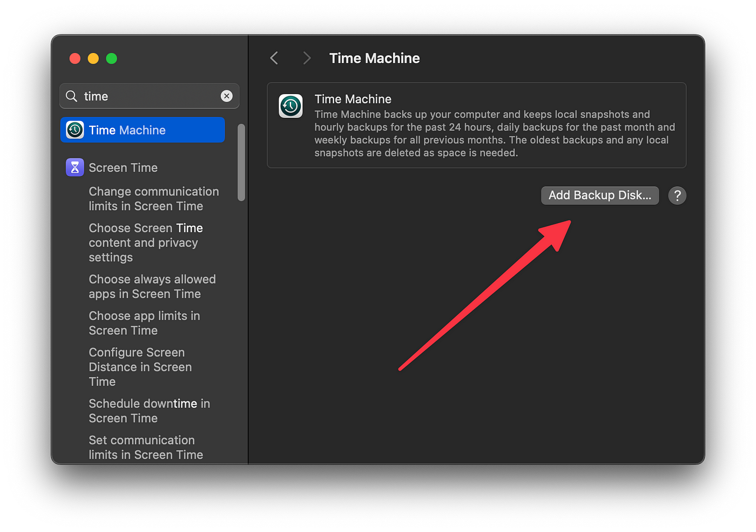Click the Time Machine icon in sidebar
Screen dimensions: 756x532
[75, 130]
